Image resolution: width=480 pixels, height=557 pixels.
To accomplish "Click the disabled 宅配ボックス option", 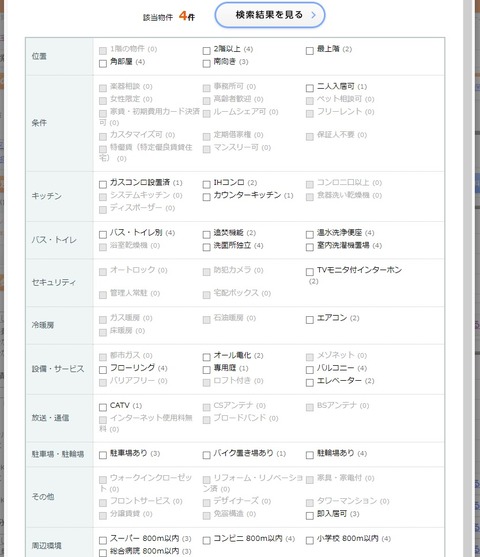I will (x=237, y=293).
